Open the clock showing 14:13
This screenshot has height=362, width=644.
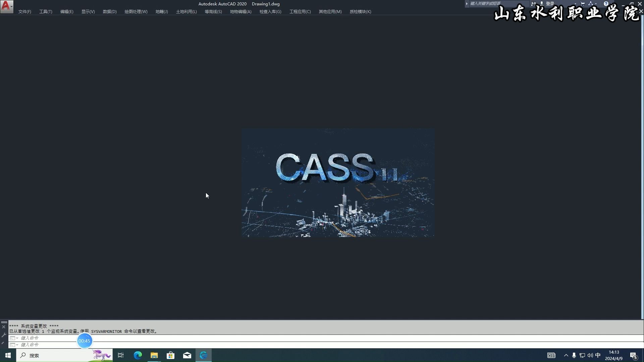click(614, 355)
